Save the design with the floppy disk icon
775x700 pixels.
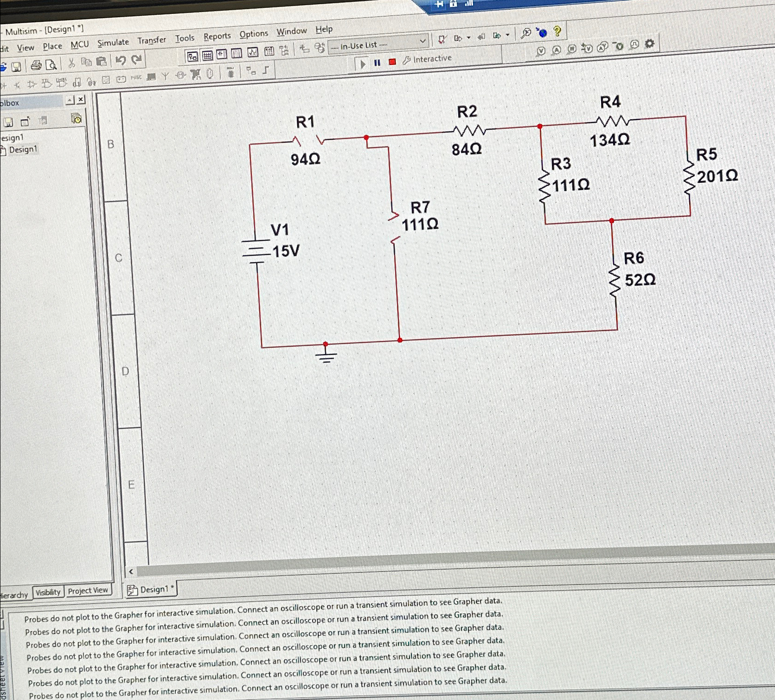(16, 67)
